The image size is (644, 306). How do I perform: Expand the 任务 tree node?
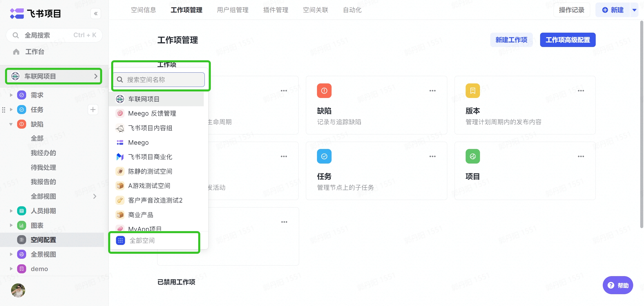pyautogui.click(x=11, y=110)
